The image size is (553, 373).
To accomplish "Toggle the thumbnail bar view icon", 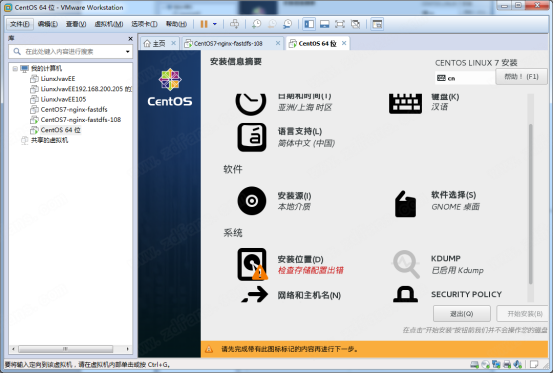I will [x=324, y=24].
